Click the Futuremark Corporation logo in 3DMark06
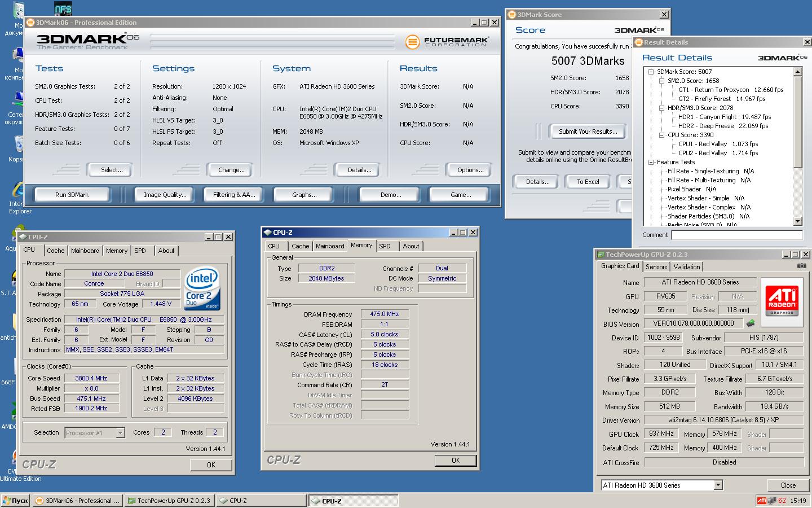Image resolution: width=812 pixels, height=508 pixels. (447, 42)
